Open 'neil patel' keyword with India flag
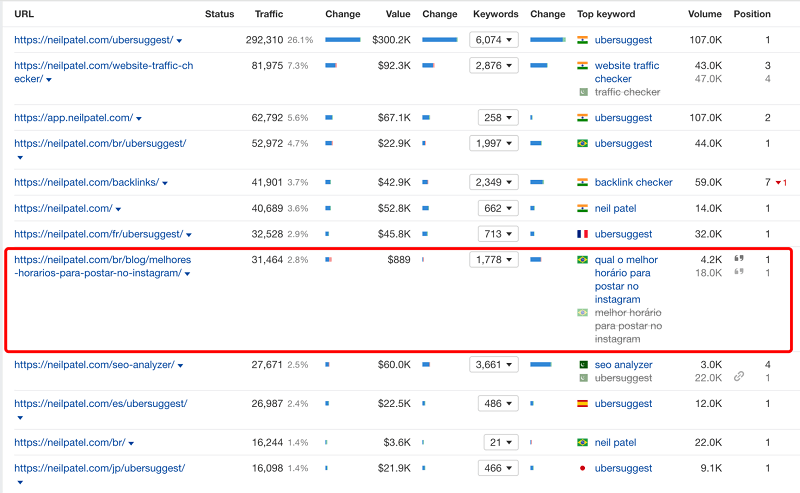The image size is (800, 493). [615, 208]
